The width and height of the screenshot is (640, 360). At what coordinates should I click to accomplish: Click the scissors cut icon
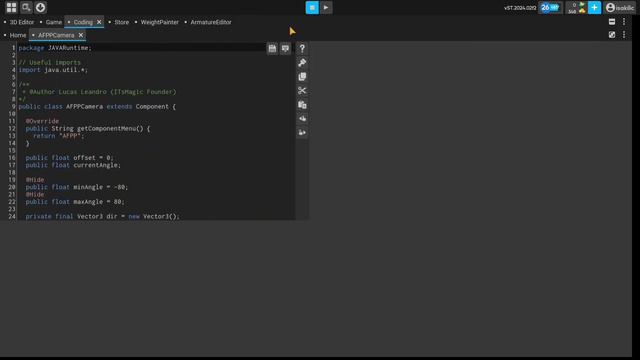(302, 91)
